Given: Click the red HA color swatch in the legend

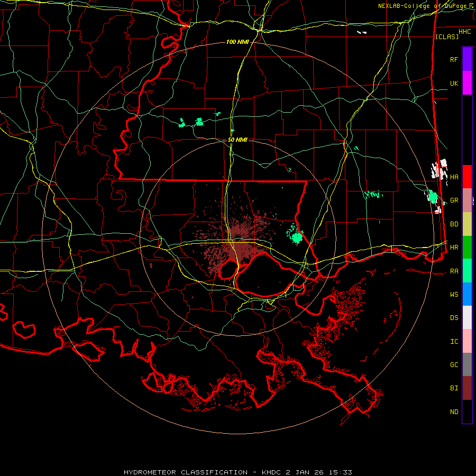Looking at the screenshot, I should point(467,177).
